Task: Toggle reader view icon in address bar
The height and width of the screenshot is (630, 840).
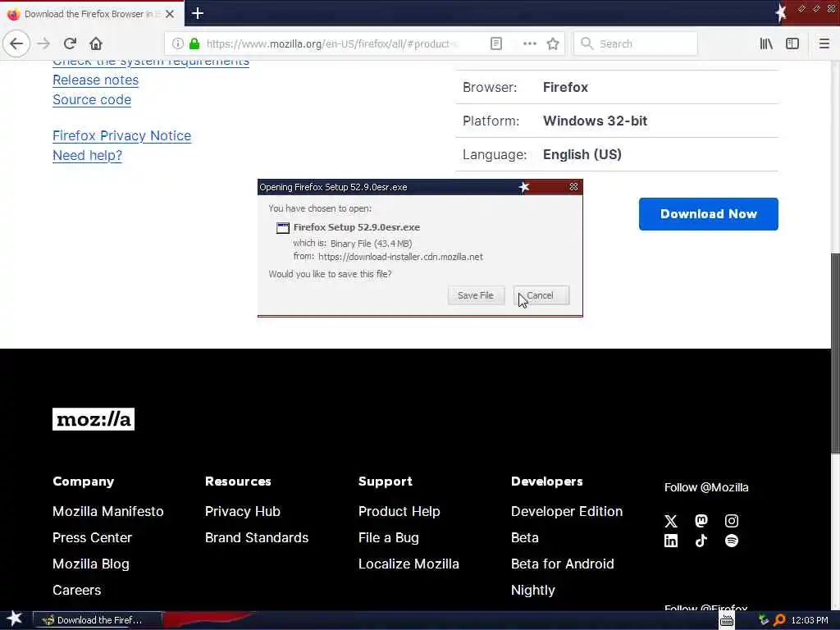Action: coord(496,43)
